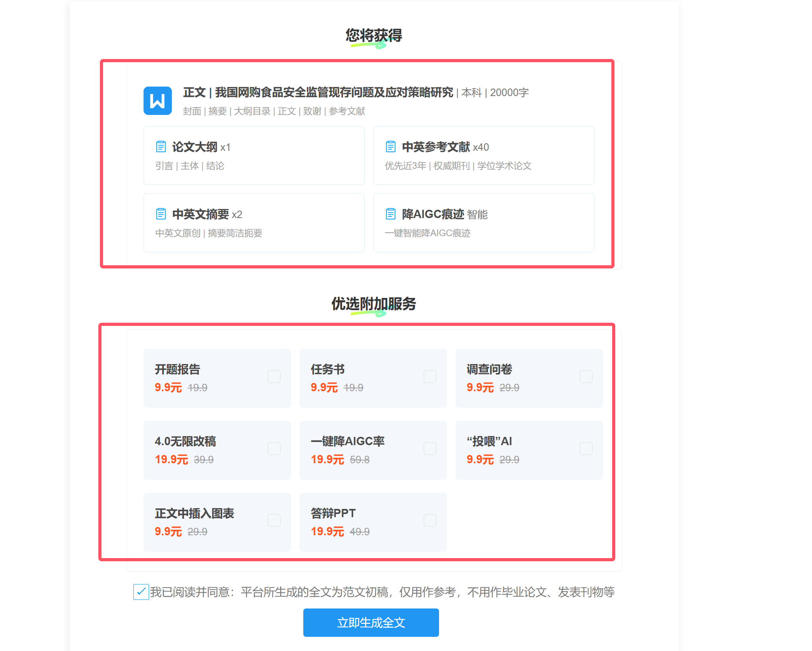Screen dimensions: 812x651
Task: Click the 中英文摘要 clipboard icon
Action: 161,213
